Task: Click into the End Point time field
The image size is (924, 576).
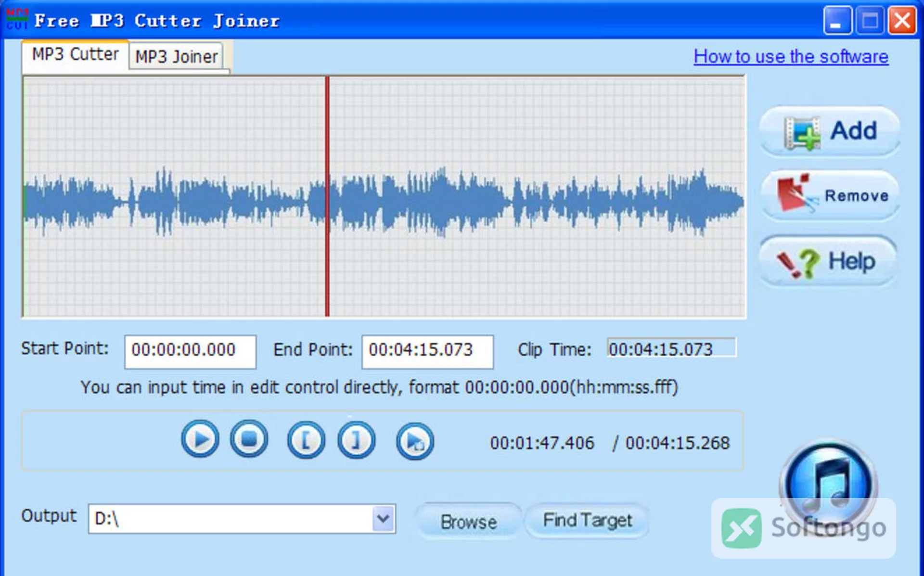Action: [x=427, y=352]
